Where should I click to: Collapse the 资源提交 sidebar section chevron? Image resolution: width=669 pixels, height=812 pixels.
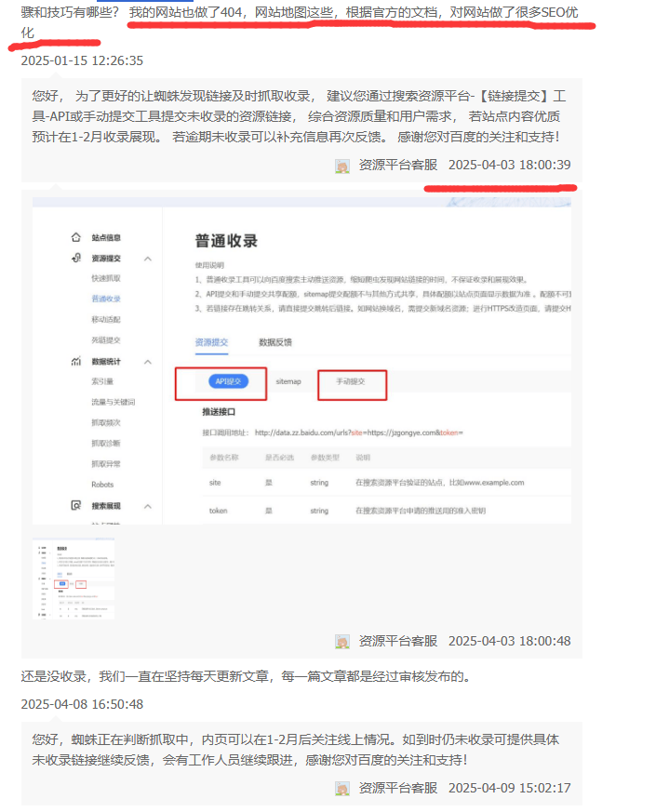[x=148, y=259]
